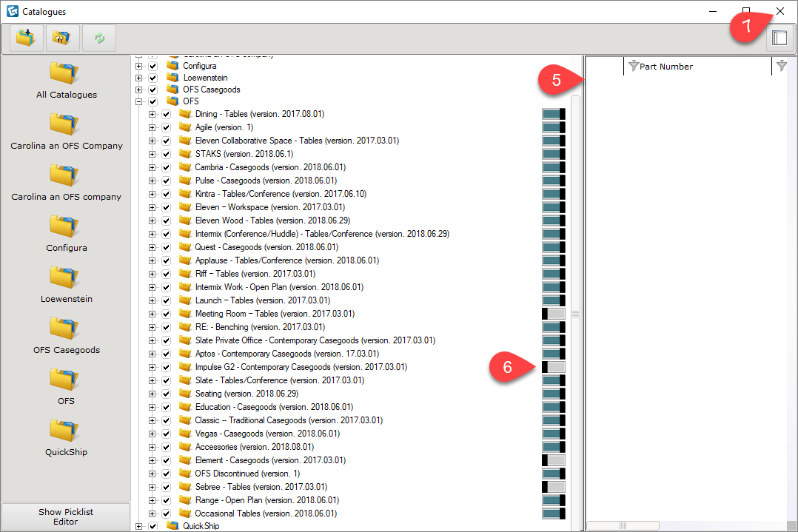Click the import catalogue toolbar icon
798x532 pixels.
click(26, 38)
